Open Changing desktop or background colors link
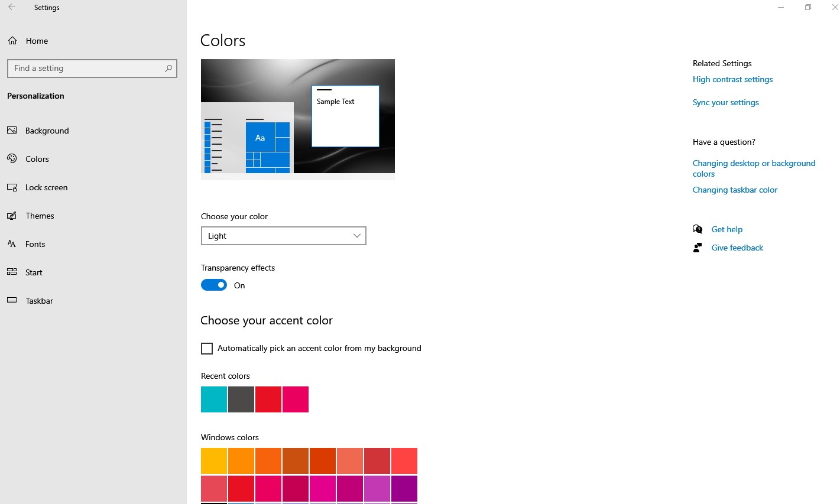 754,168
